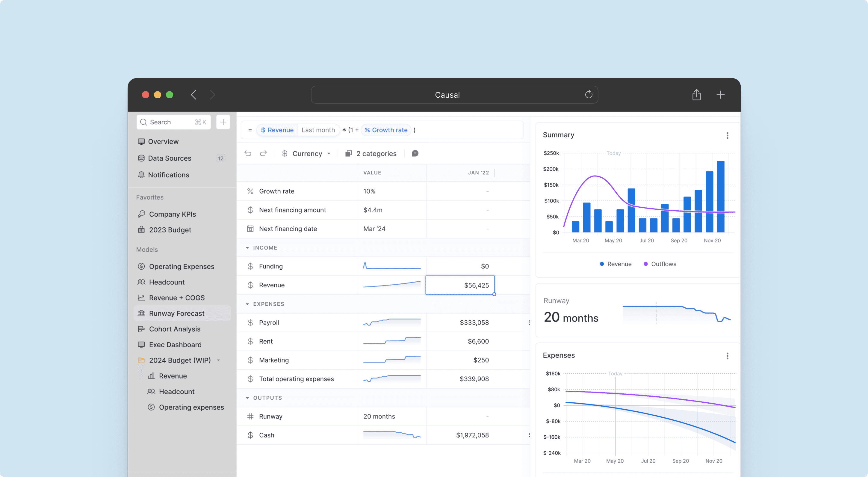Click the plus button beside Search
This screenshot has width=868, height=477.
pyautogui.click(x=223, y=122)
